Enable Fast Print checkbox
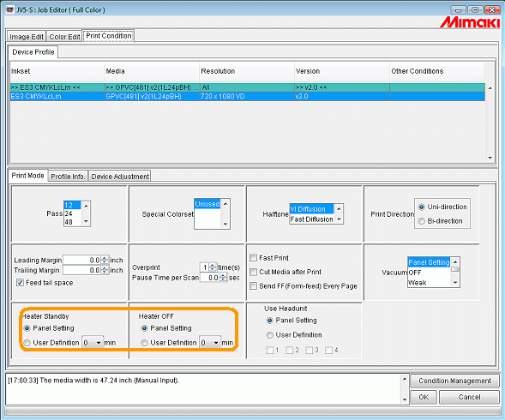 pos(254,258)
